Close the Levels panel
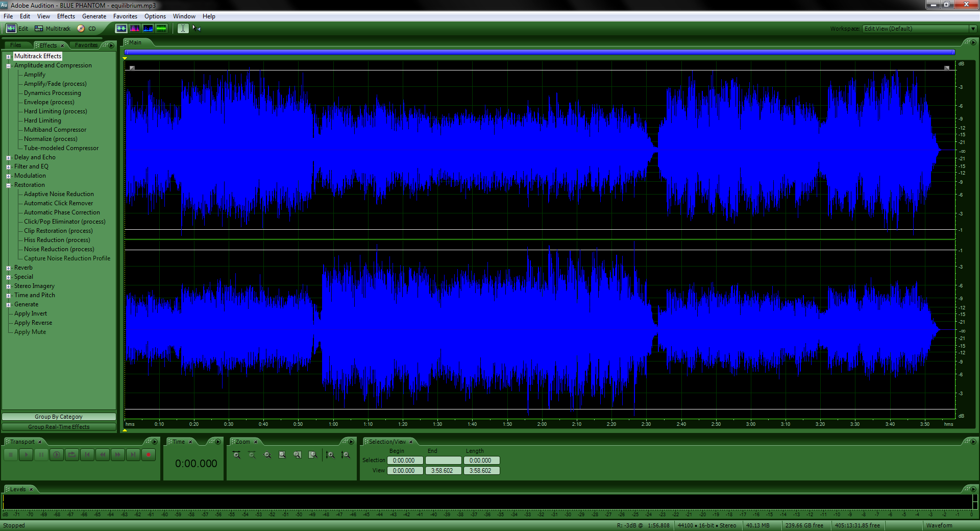The width and height of the screenshot is (980, 531). pos(31,490)
